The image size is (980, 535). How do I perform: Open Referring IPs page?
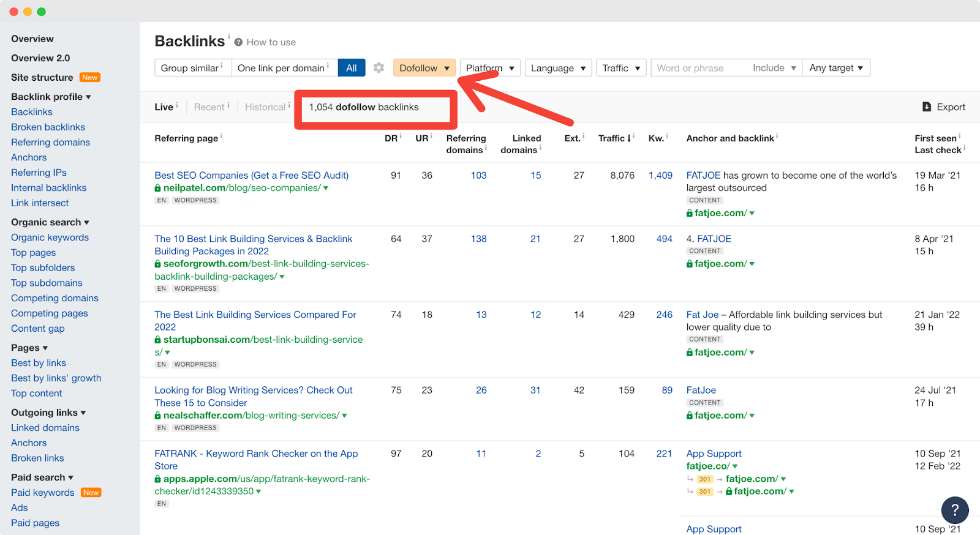coord(39,173)
